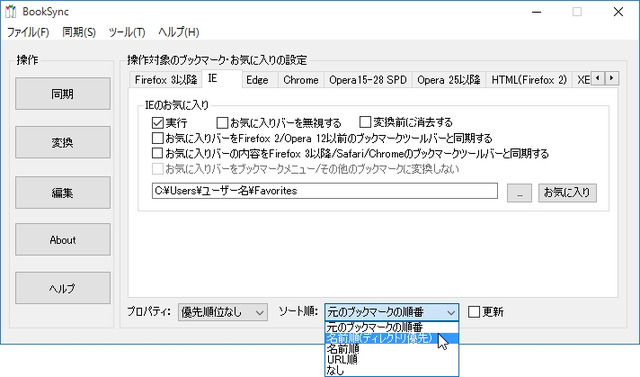Click the 同期 button in the operations panel
640x377 pixels.
click(x=63, y=94)
